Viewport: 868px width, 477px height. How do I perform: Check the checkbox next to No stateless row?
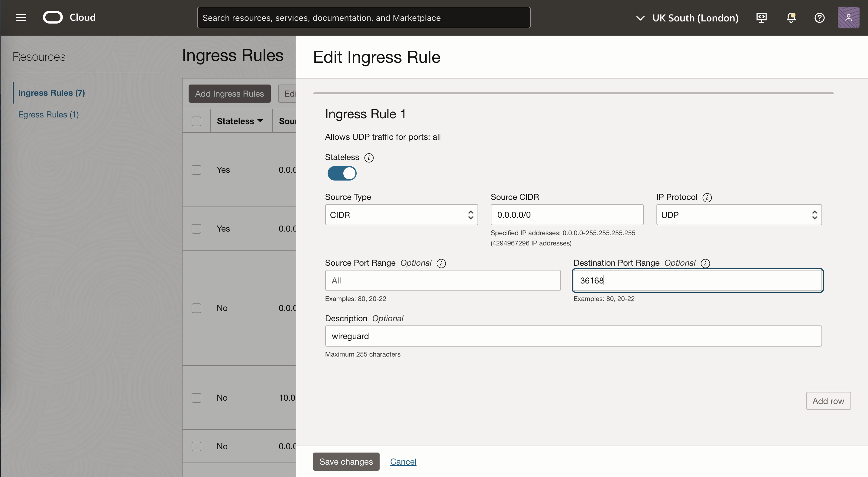(196, 307)
